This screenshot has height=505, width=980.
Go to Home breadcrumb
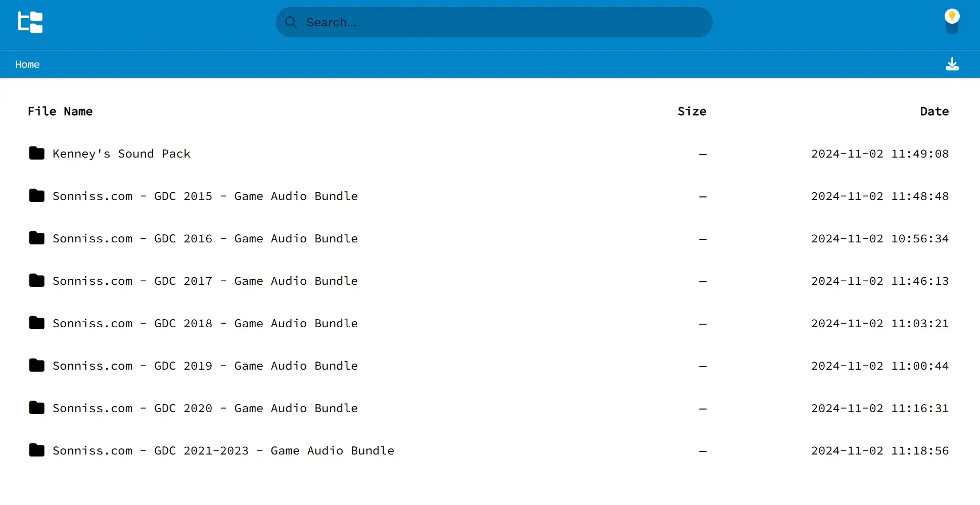coord(27,64)
